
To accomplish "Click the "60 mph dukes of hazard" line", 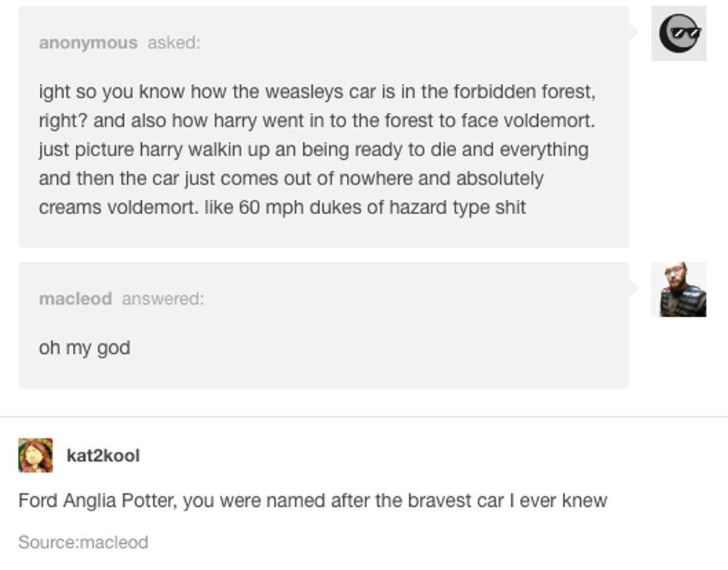I will tap(282, 207).
